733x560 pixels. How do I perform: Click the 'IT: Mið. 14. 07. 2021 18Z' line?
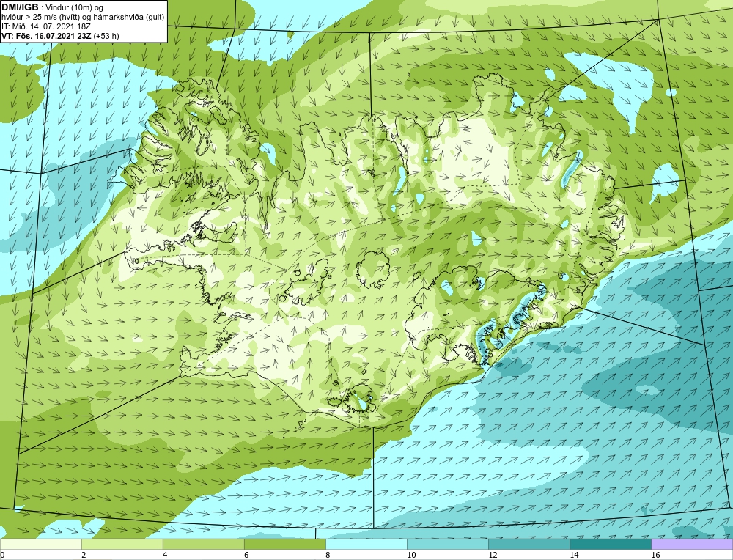[46, 26]
